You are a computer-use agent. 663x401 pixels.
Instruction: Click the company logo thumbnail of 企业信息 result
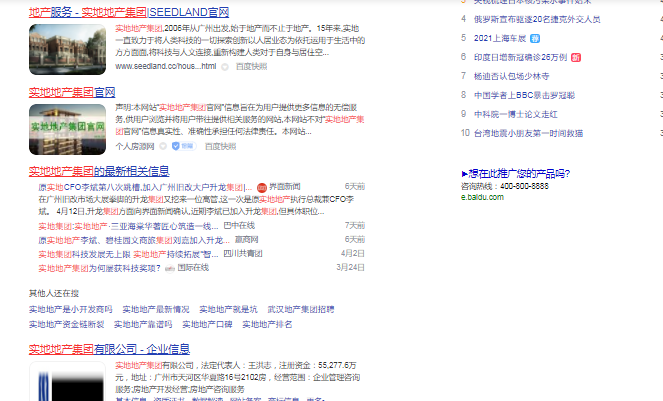[x=68, y=382]
